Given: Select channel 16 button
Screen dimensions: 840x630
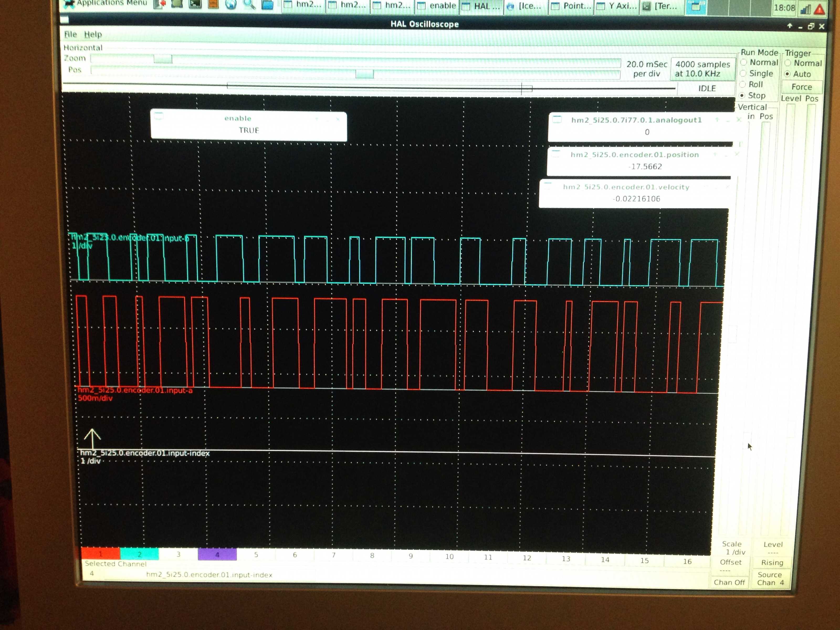Looking at the screenshot, I should (x=688, y=561).
